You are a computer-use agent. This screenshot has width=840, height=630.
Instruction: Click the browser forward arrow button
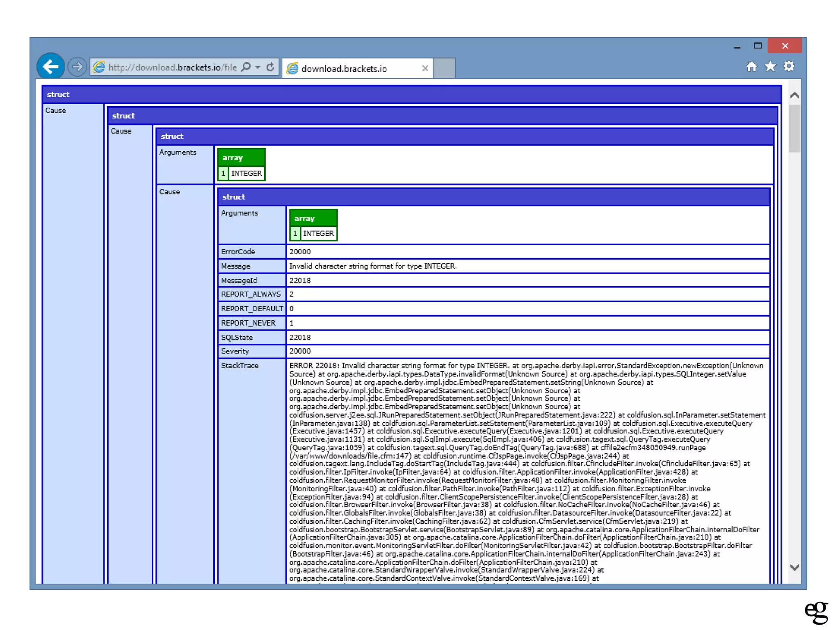(x=77, y=67)
